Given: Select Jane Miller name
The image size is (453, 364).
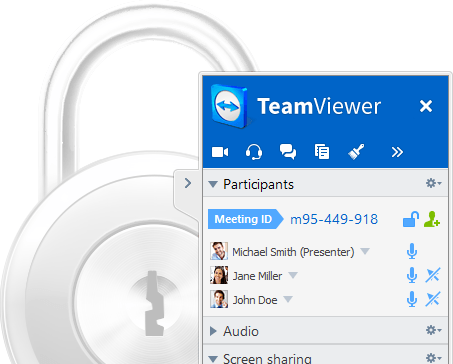Looking at the screenshot, I should pos(257,276).
